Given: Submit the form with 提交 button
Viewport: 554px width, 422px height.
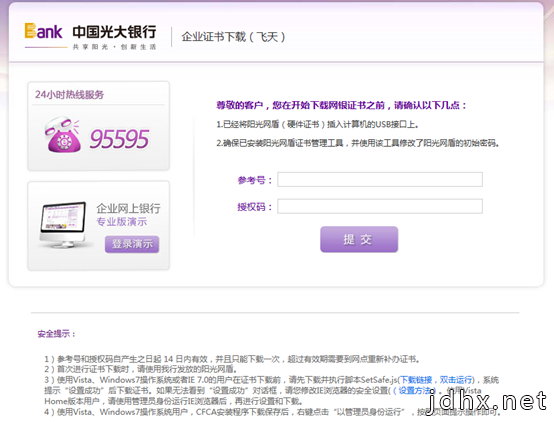Looking at the screenshot, I should (x=359, y=239).
